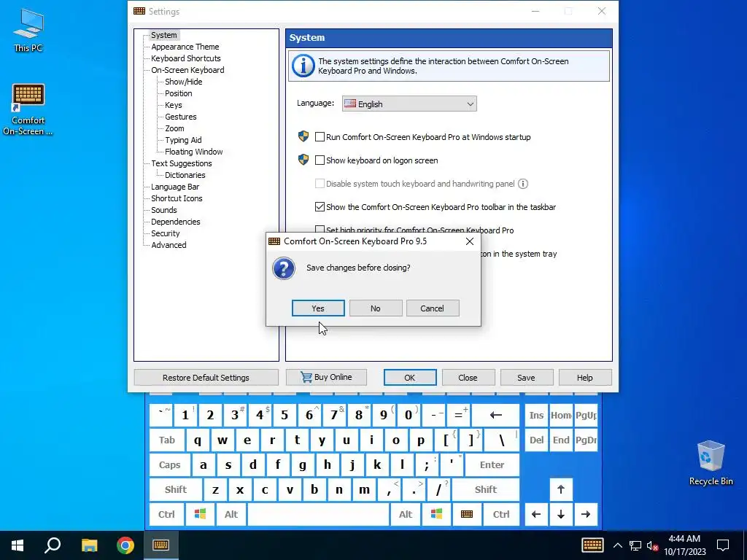Select Keyboard Shortcuts in settings tree
The width and height of the screenshot is (747, 560).
pyautogui.click(x=186, y=58)
